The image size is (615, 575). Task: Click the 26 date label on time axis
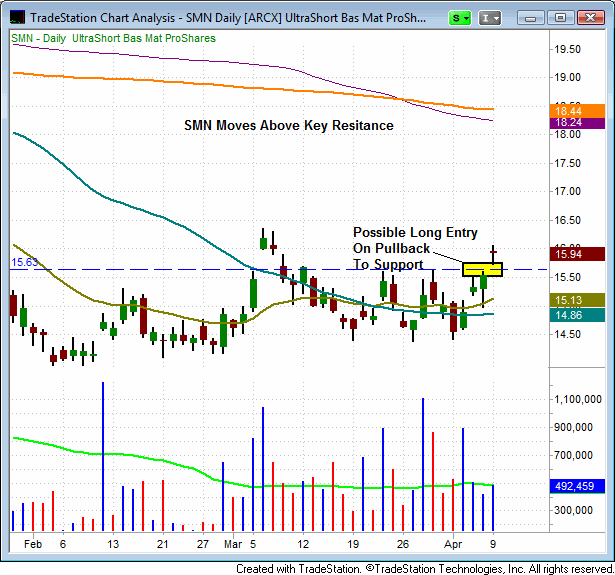pyautogui.click(x=403, y=544)
